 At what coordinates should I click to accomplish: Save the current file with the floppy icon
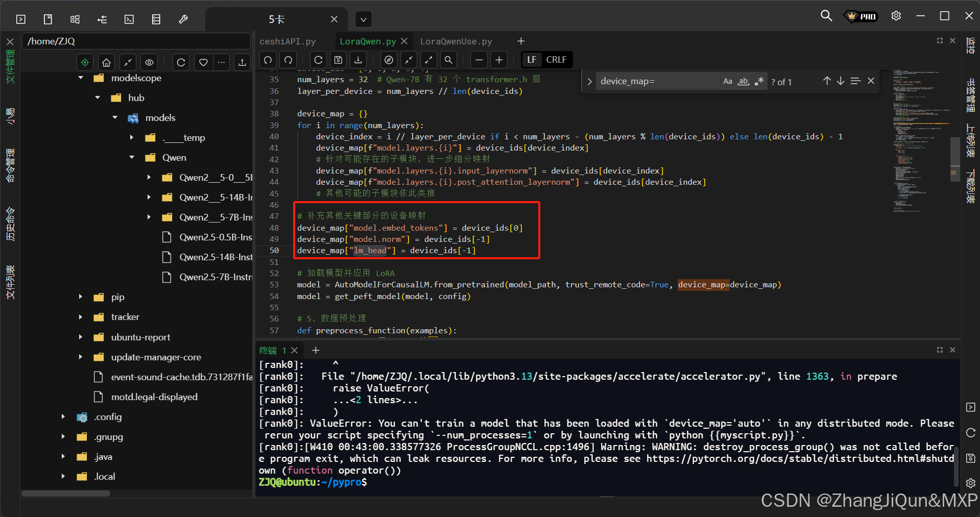click(338, 60)
